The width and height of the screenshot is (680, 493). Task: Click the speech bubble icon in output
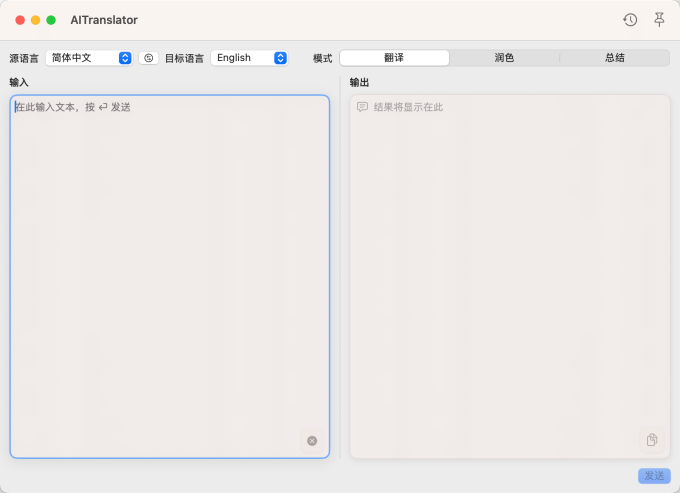(362, 107)
